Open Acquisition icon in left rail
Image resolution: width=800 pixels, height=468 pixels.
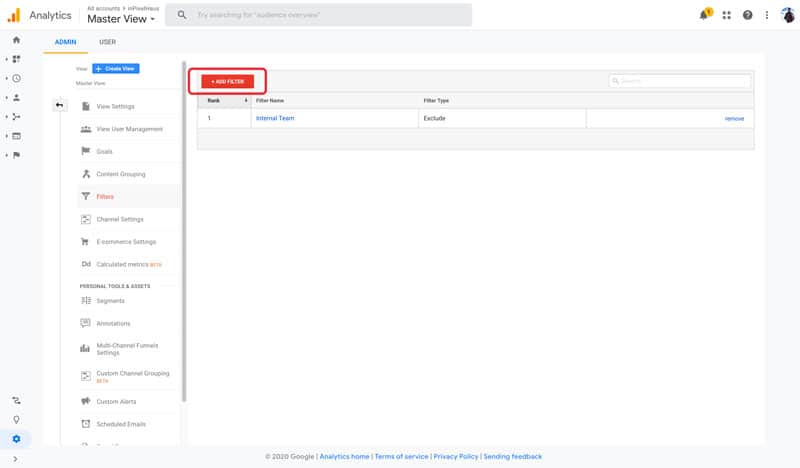[x=16, y=117]
